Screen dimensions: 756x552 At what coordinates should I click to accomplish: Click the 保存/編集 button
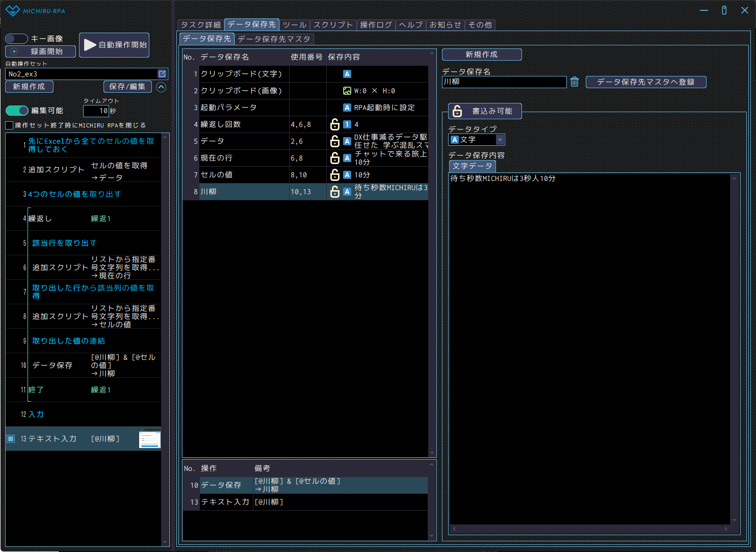[127, 87]
